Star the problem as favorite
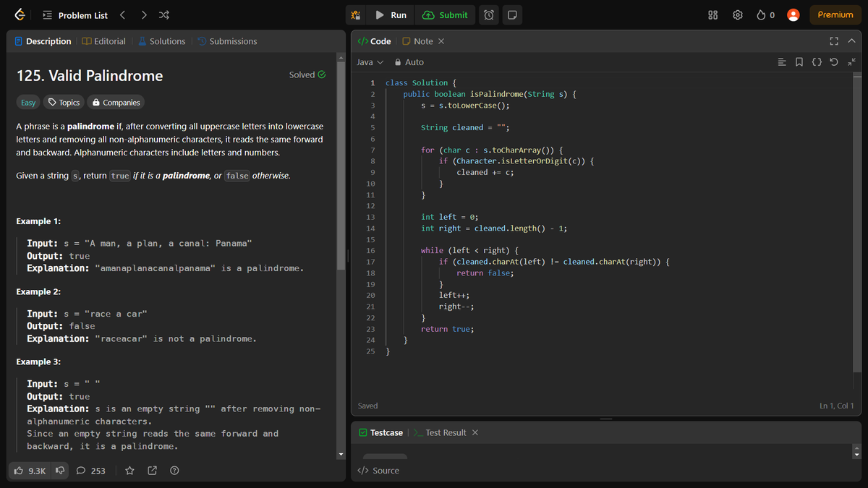This screenshot has width=868, height=488. (x=129, y=471)
